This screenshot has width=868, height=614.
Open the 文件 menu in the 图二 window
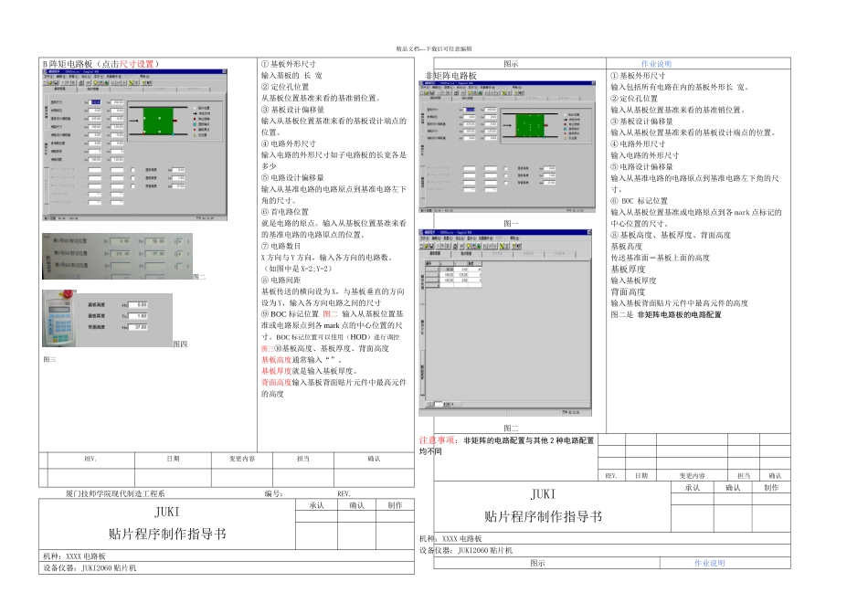[425, 238]
